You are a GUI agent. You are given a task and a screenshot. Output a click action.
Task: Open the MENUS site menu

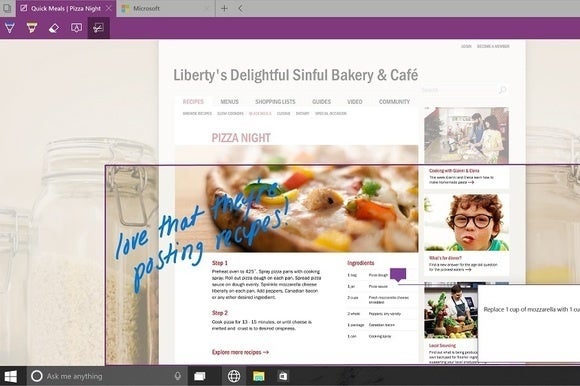pos(229,102)
